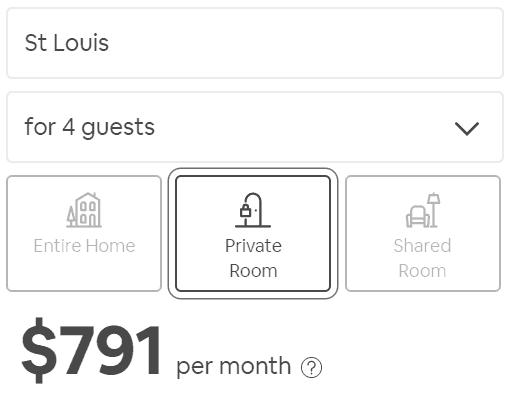Click the 'Shared Room' text label
The height and width of the screenshot is (396, 514).
coord(422,258)
